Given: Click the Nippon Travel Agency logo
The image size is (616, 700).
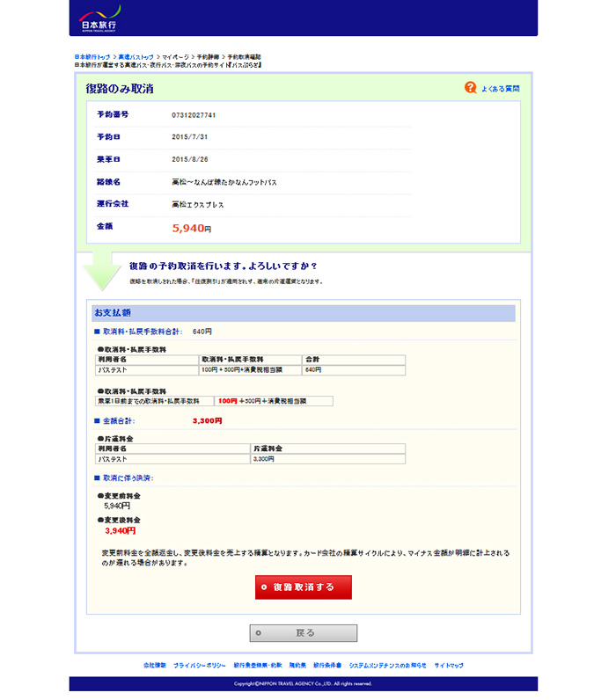Looking at the screenshot, I should pos(97,18).
